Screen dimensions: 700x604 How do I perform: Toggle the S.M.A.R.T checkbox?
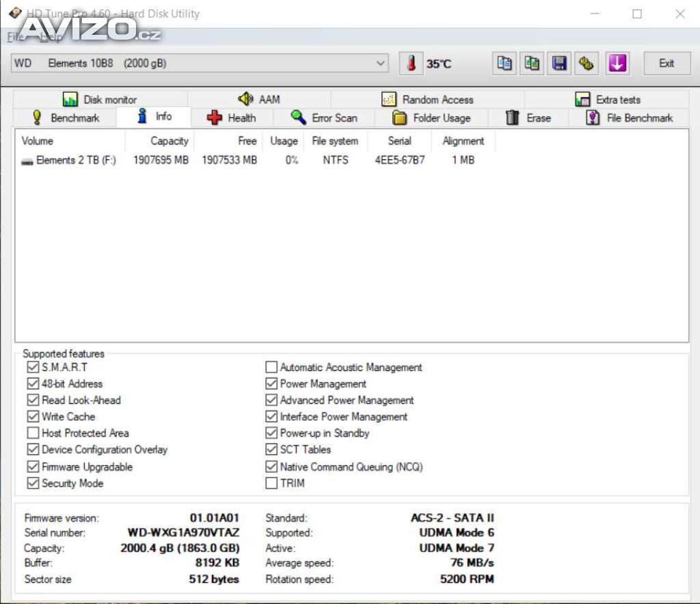click(x=33, y=367)
